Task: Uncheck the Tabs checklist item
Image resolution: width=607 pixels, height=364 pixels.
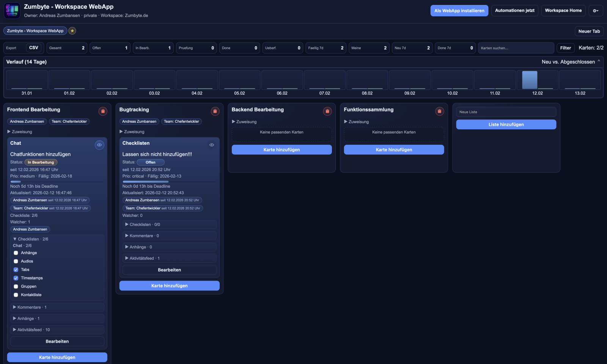Action: pyautogui.click(x=16, y=270)
